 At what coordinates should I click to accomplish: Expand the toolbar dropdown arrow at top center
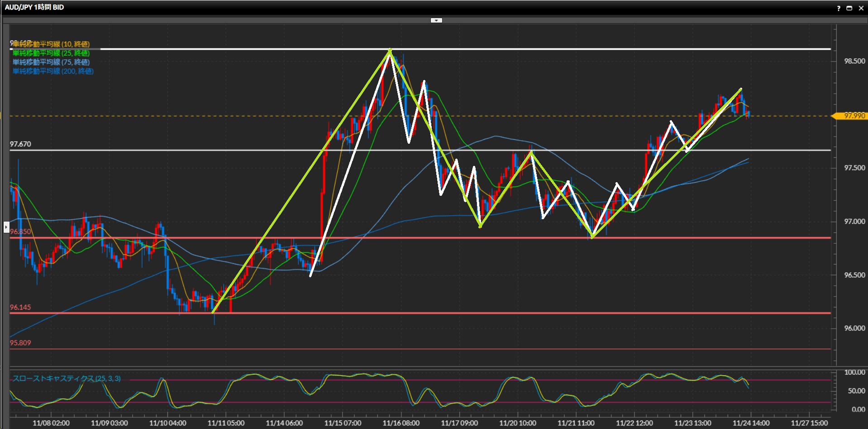(436, 20)
